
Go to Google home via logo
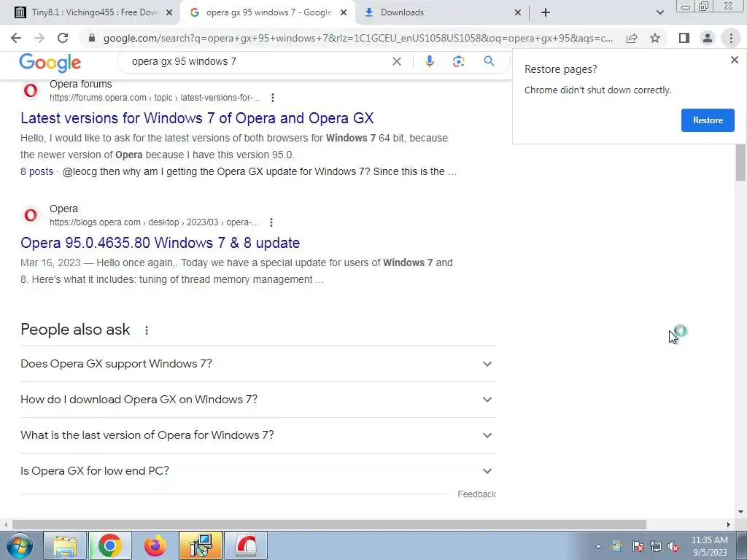click(x=50, y=63)
